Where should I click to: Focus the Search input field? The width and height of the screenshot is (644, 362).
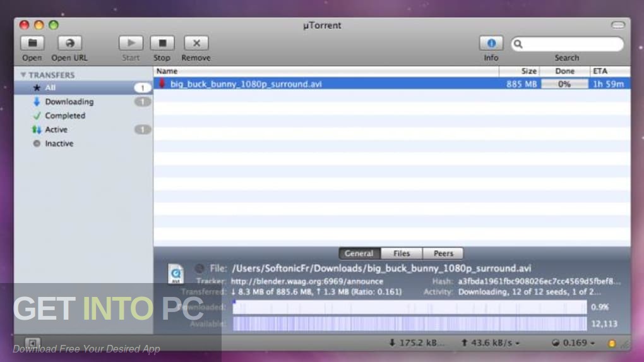pyautogui.click(x=567, y=44)
